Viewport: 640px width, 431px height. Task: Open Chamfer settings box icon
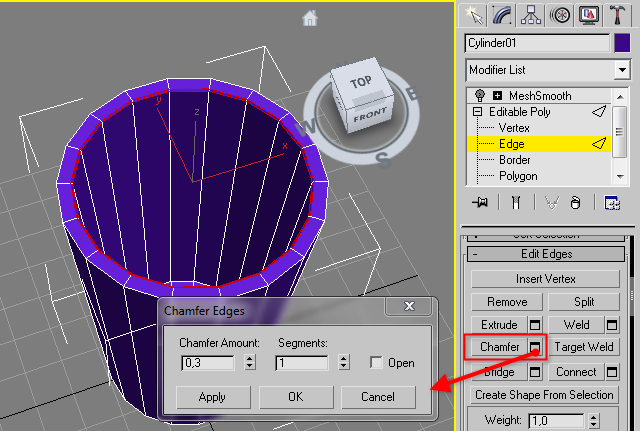click(x=535, y=347)
